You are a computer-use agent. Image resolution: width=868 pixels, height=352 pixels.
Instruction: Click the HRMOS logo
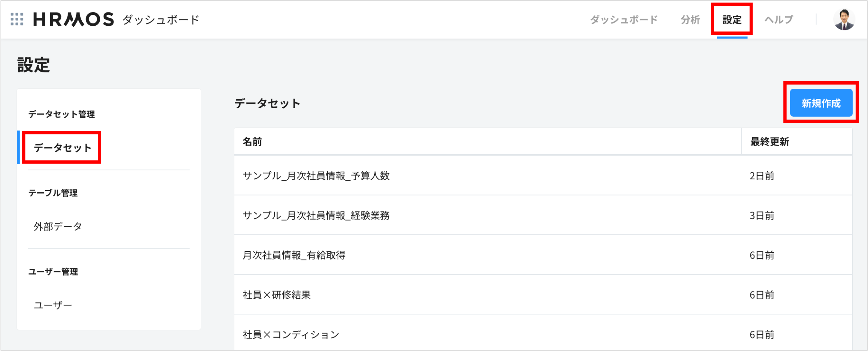point(73,19)
